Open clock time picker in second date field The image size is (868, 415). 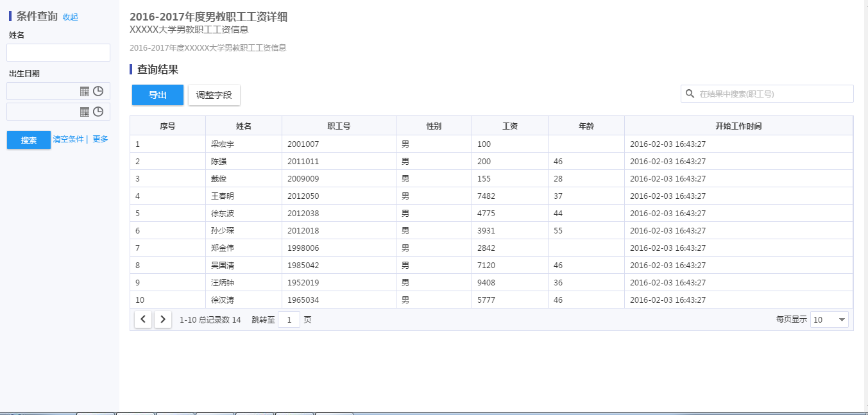98,112
